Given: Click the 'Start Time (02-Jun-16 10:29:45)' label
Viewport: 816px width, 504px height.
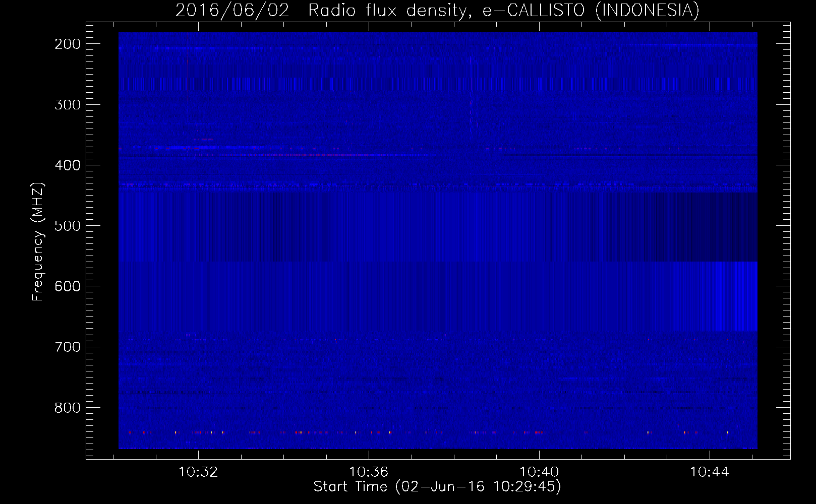Looking at the screenshot, I should pos(437,487).
